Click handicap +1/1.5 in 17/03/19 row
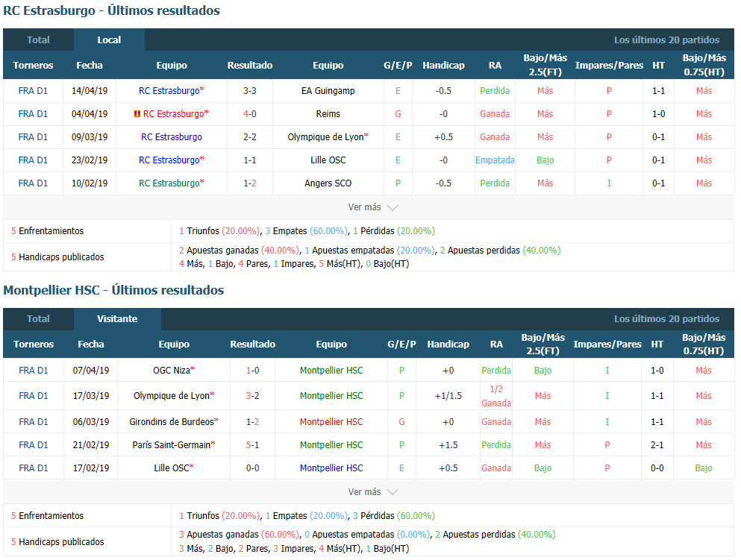Viewport: 741px width, 560px height. pos(448,396)
